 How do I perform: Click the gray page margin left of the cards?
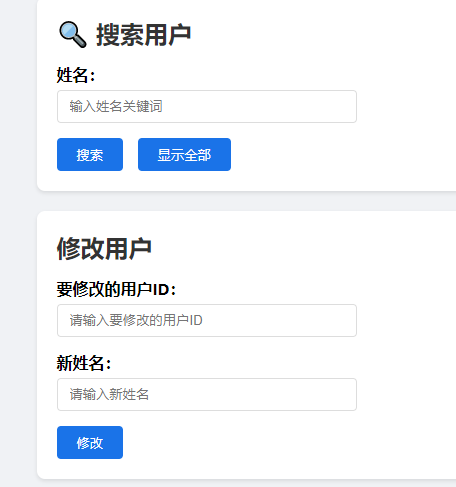18,243
